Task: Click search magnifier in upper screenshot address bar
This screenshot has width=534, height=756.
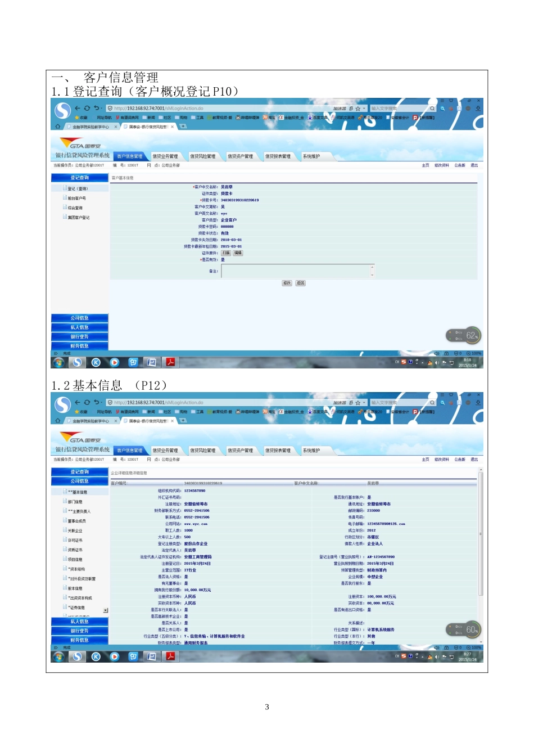Action: point(432,109)
